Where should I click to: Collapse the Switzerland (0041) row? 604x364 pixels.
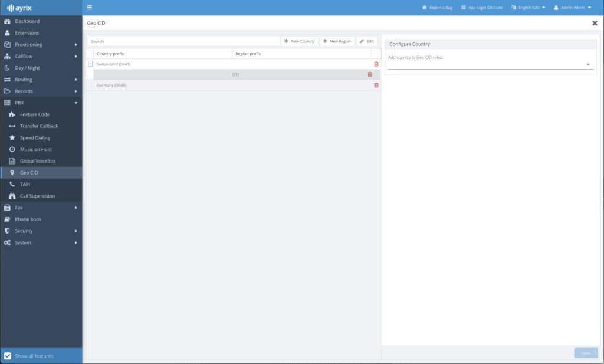(90, 64)
